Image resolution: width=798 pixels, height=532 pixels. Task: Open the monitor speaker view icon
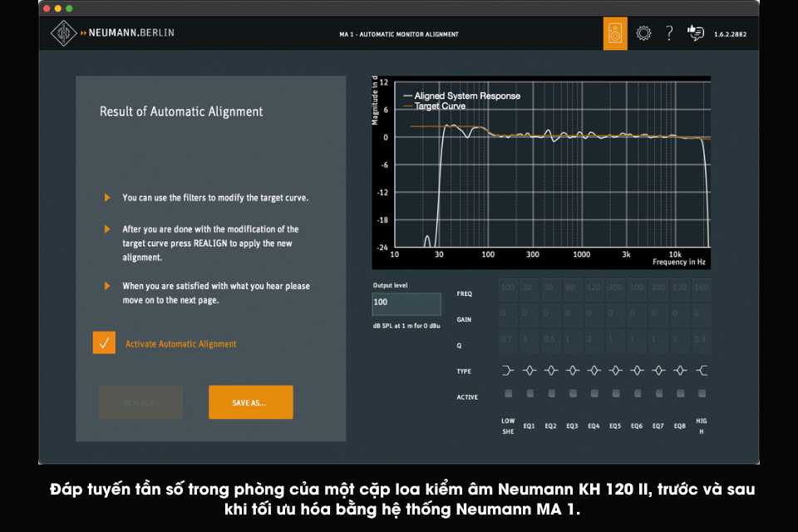[615, 33]
